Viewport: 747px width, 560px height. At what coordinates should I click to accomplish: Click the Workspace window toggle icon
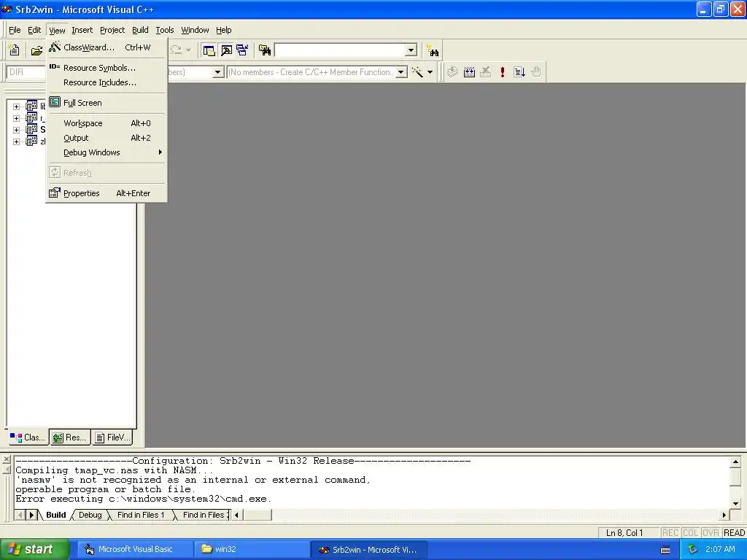(x=209, y=50)
